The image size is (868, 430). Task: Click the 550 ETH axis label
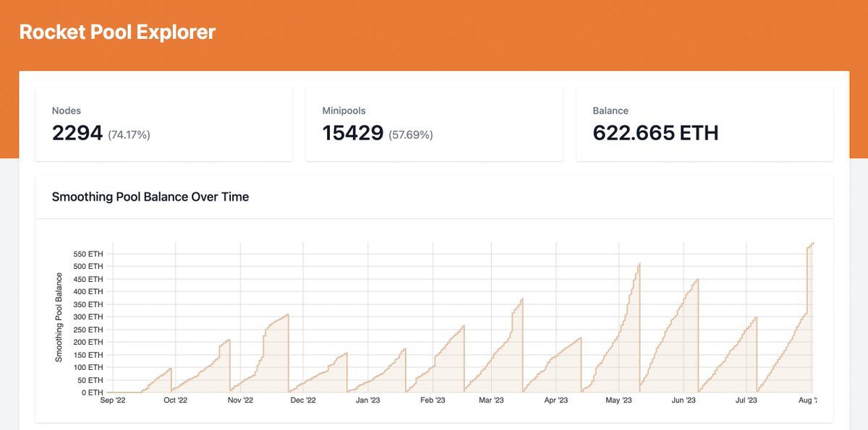tap(87, 254)
